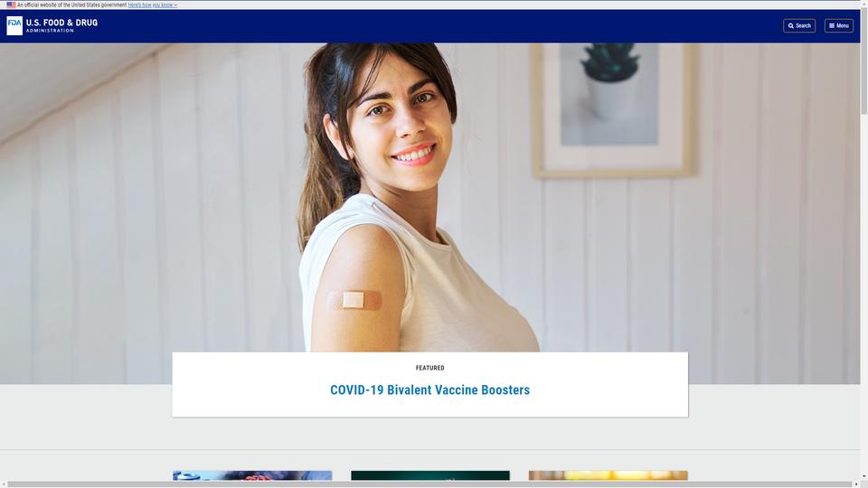This screenshot has height=488, width=868.
Task: Click the US flag icon in banner
Action: click(11, 5)
